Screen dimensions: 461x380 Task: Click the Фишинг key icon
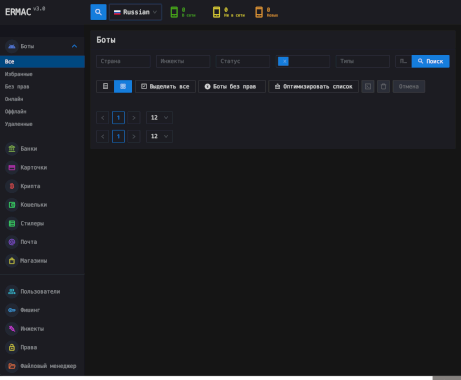pyautogui.click(x=12, y=310)
